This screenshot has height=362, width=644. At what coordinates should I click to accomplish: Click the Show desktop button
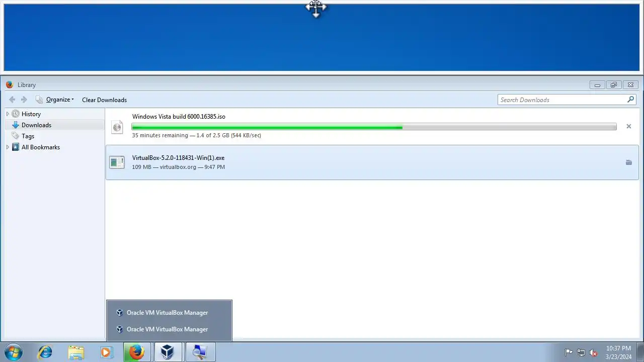(640, 352)
